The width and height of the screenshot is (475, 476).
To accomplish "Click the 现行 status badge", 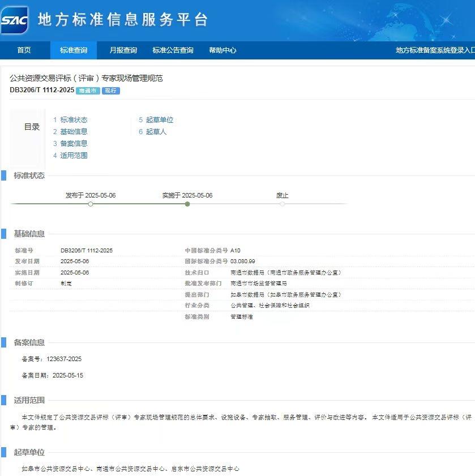I will pos(111,91).
